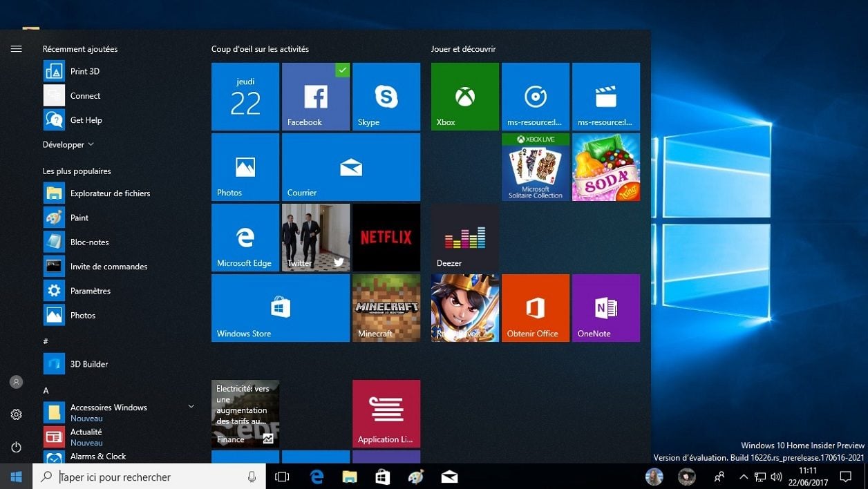
Task: Open the Finance news tile
Action: [x=245, y=414]
